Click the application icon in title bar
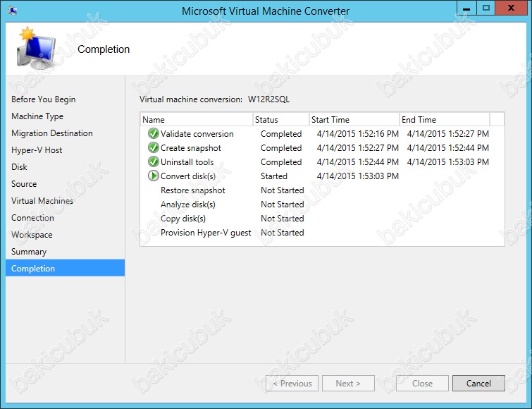532x409 pixels. (x=13, y=11)
